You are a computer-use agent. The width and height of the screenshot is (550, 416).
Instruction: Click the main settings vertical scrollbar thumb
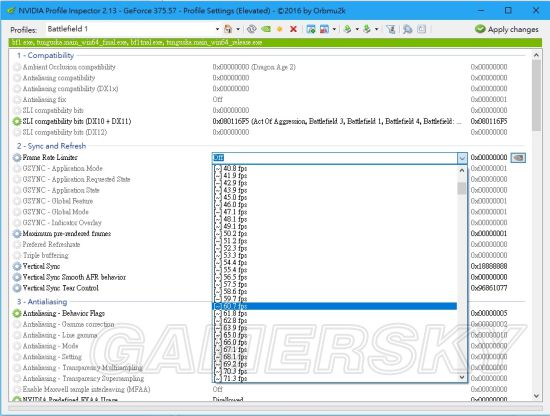[x=536, y=95]
